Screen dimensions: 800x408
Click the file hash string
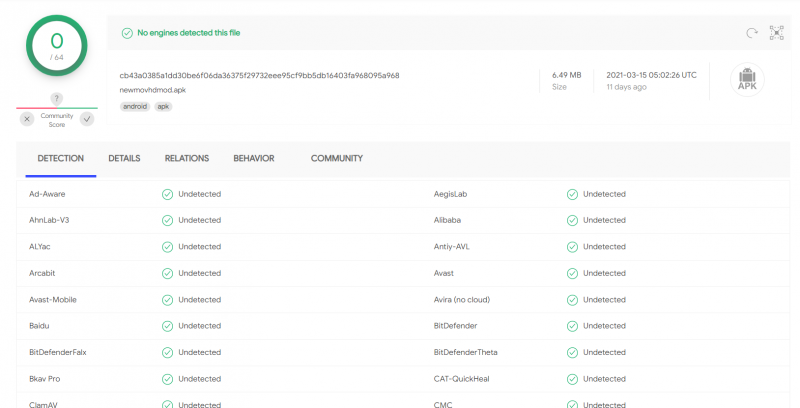259,75
